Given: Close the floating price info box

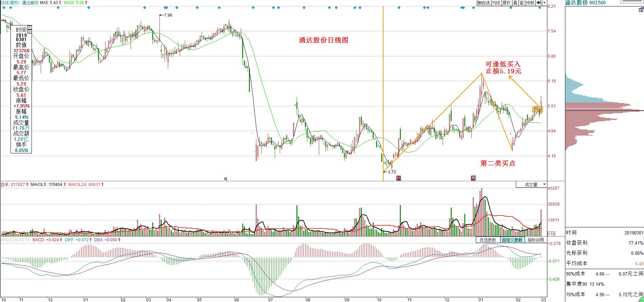Looking at the screenshot, I should pos(30,27).
